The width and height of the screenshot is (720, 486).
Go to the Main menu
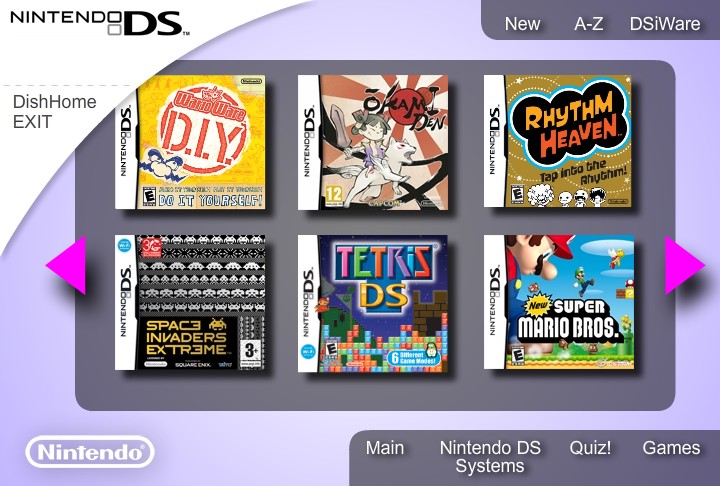click(385, 448)
